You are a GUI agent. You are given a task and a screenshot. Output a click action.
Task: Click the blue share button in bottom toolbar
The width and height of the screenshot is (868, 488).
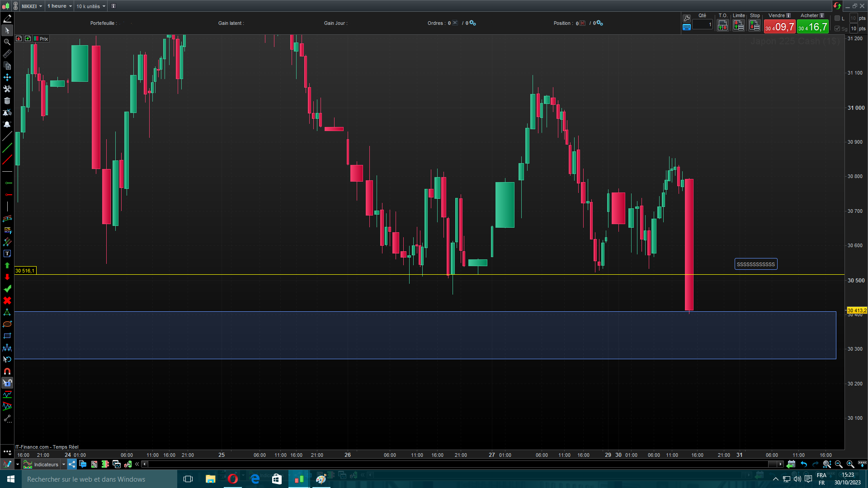pyautogui.click(x=72, y=464)
